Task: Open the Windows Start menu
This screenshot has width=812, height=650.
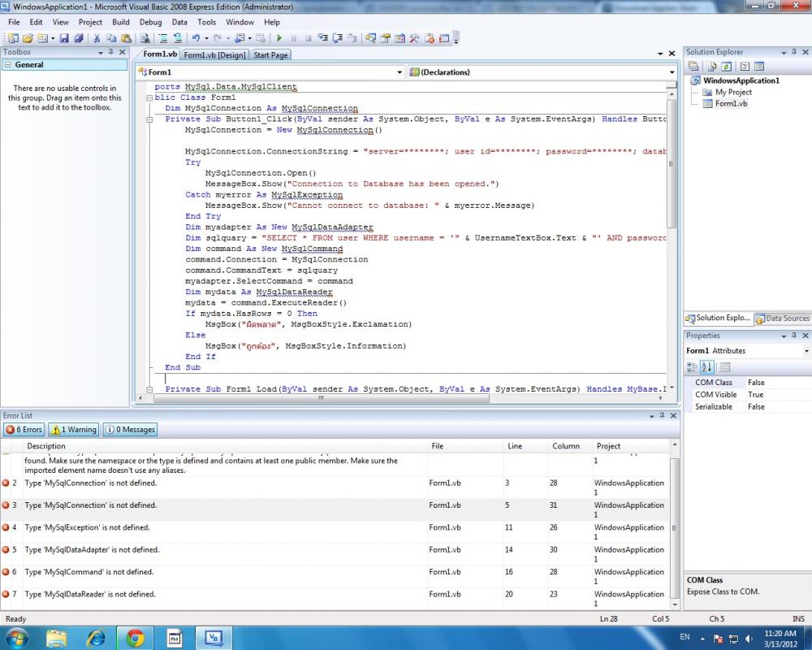Action: pos(16,638)
